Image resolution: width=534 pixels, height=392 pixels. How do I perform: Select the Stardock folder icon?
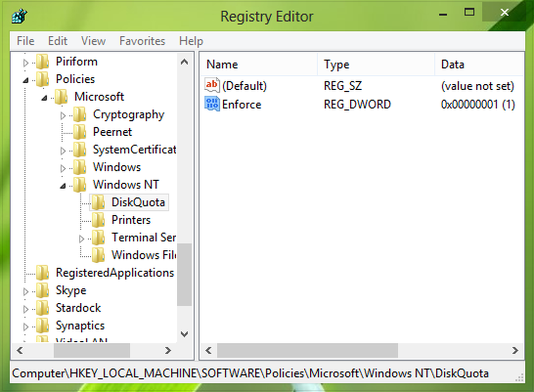click(43, 308)
